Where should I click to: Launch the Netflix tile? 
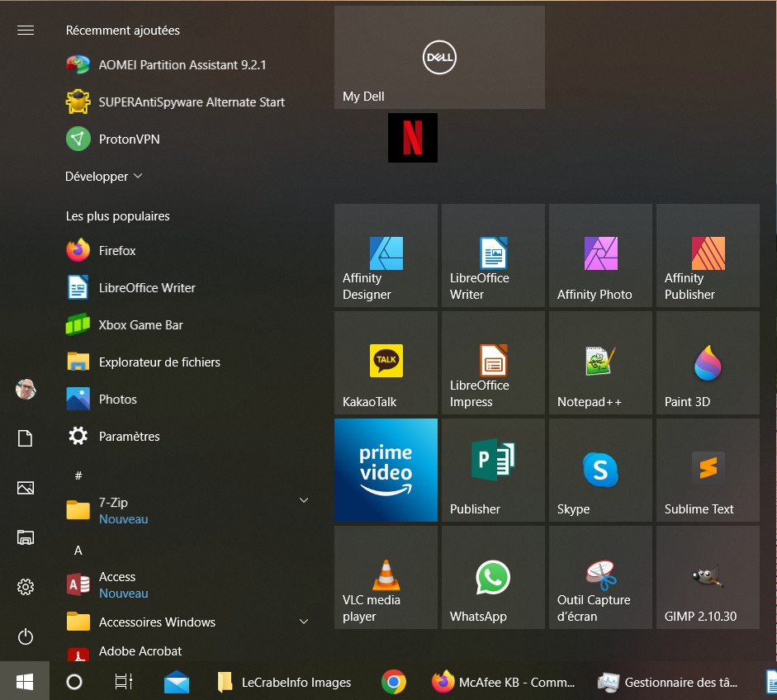pyautogui.click(x=412, y=138)
